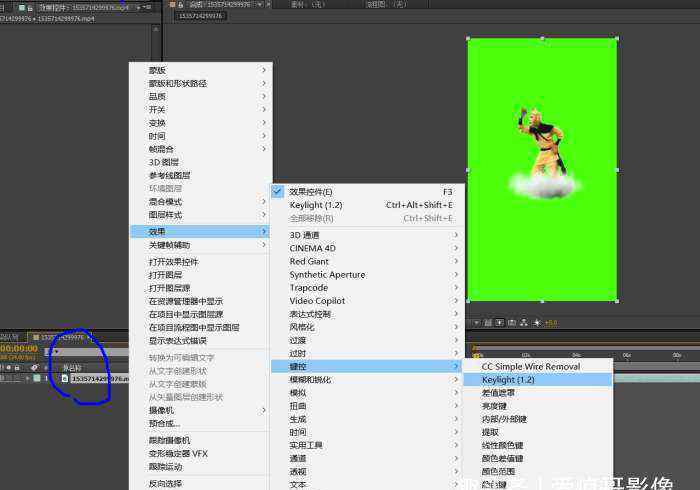Choose Keylight (1.2) in the keying submenu
The width and height of the screenshot is (700, 490).
[538, 380]
